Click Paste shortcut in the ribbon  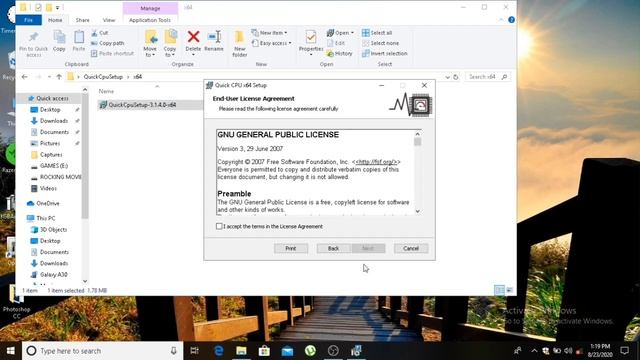click(x=112, y=53)
